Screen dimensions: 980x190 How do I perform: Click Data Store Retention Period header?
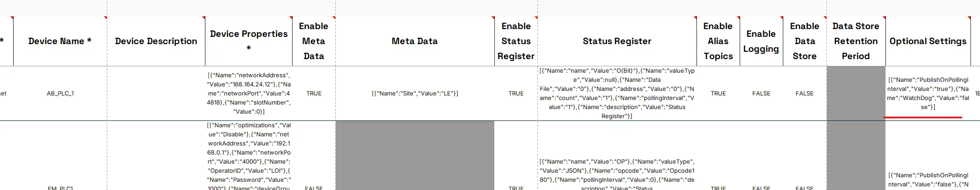pyautogui.click(x=856, y=41)
